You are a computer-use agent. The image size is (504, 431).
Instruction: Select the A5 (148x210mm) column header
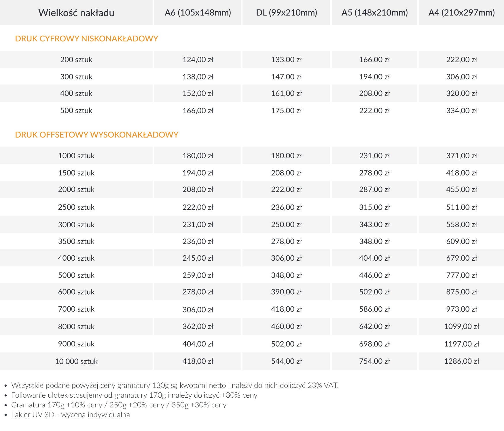pyautogui.click(x=375, y=13)
